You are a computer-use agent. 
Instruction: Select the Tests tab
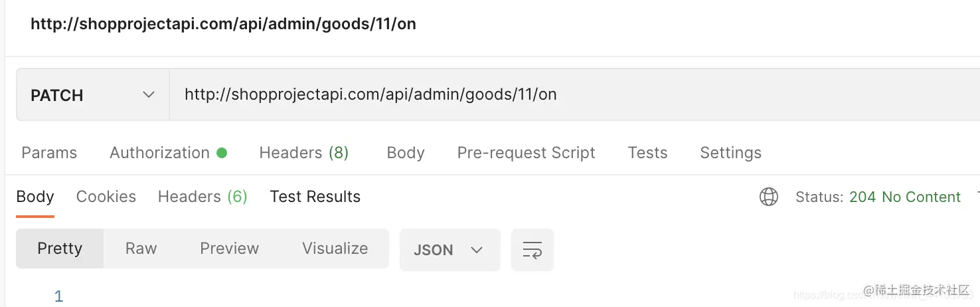[x=647, y=153]
